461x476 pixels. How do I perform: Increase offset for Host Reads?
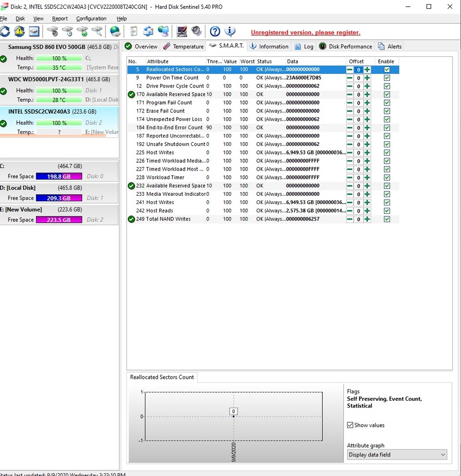pyautogui.click(x=367, y=211)
